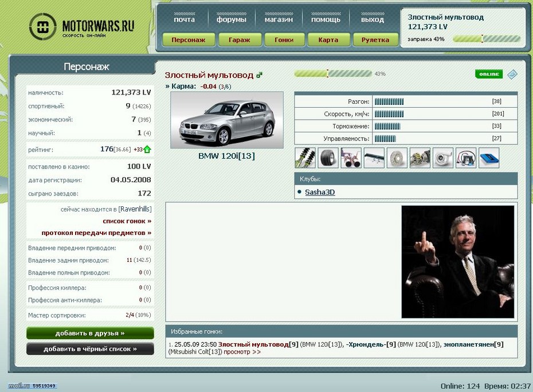Click the Online: 124 status text
The height and width of the screenshot is (392, 533).
pyautogui.click(x=460, y=386)
